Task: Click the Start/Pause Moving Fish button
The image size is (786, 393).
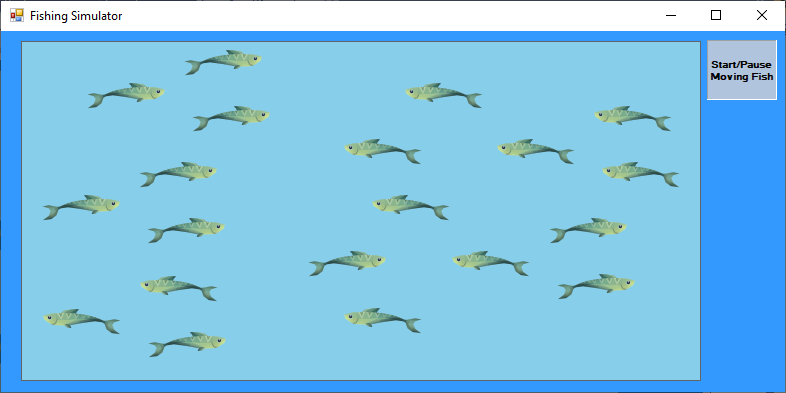Action: click(741, 70)
